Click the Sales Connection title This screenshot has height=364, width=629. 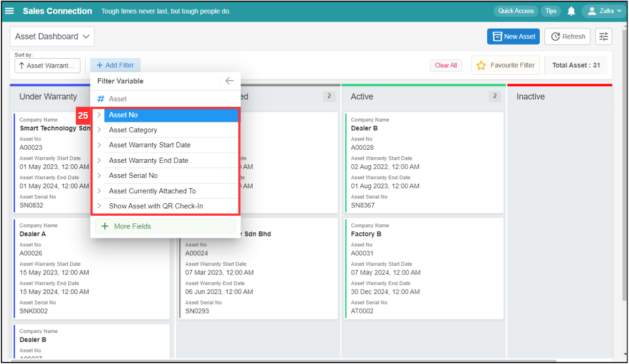57,11
